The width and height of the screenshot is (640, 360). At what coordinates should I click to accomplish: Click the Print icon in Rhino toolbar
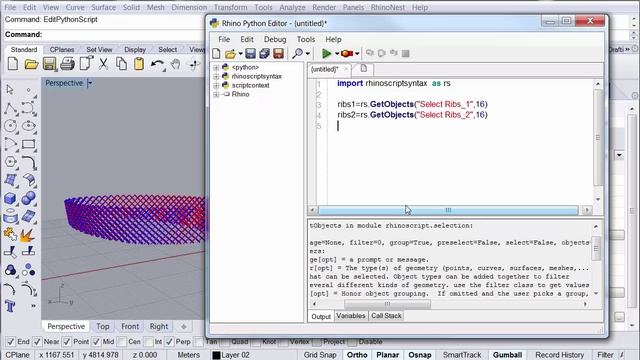pos(67,64)
